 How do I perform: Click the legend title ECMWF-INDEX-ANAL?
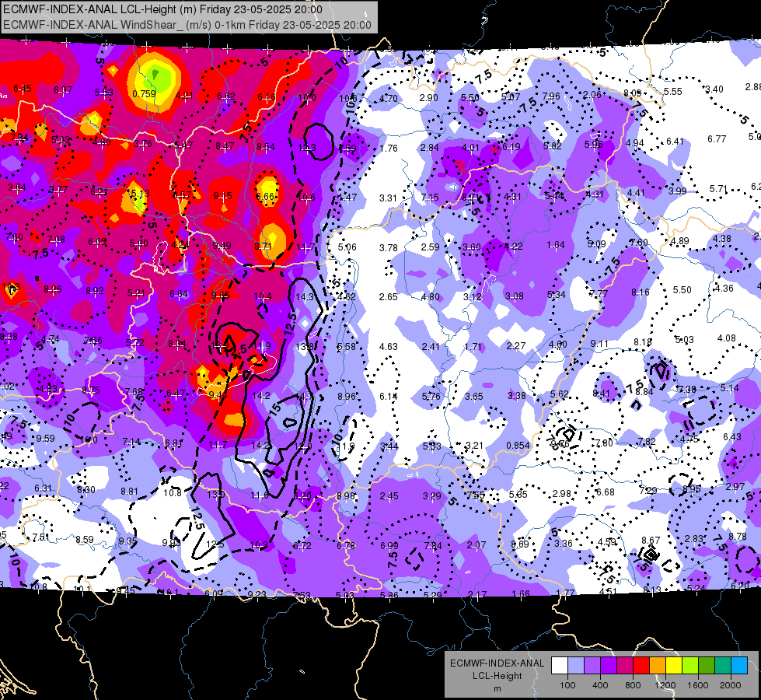(497, 663)
